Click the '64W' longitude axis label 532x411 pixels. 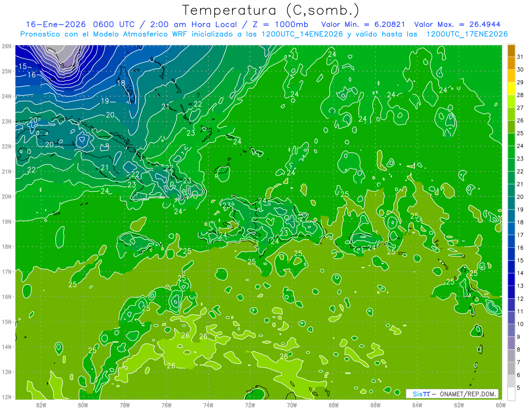pos(417,405)
